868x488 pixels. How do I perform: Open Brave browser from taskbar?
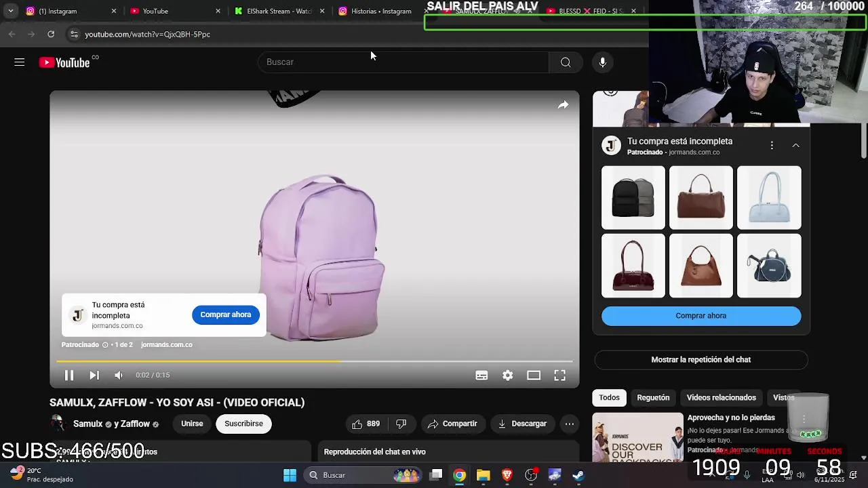pos(507,475)
